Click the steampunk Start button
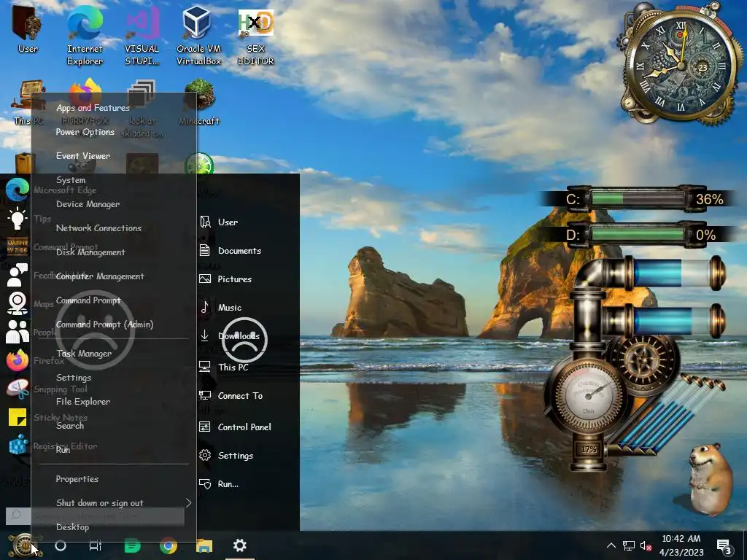 (x=23, y=545)
